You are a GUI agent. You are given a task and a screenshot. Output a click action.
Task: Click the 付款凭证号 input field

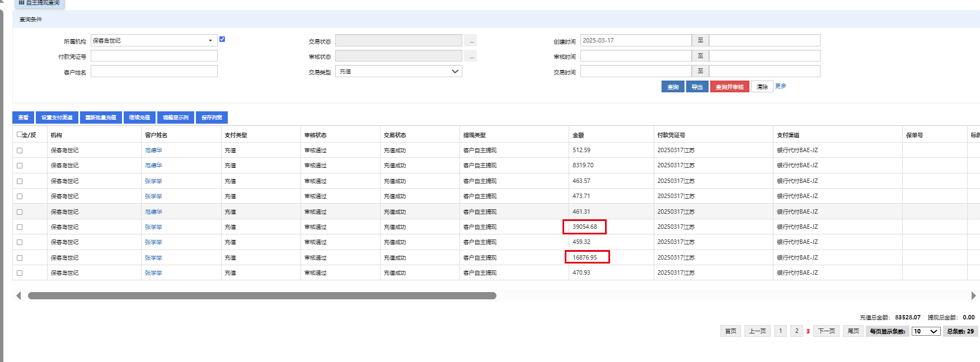pos(154,56)
